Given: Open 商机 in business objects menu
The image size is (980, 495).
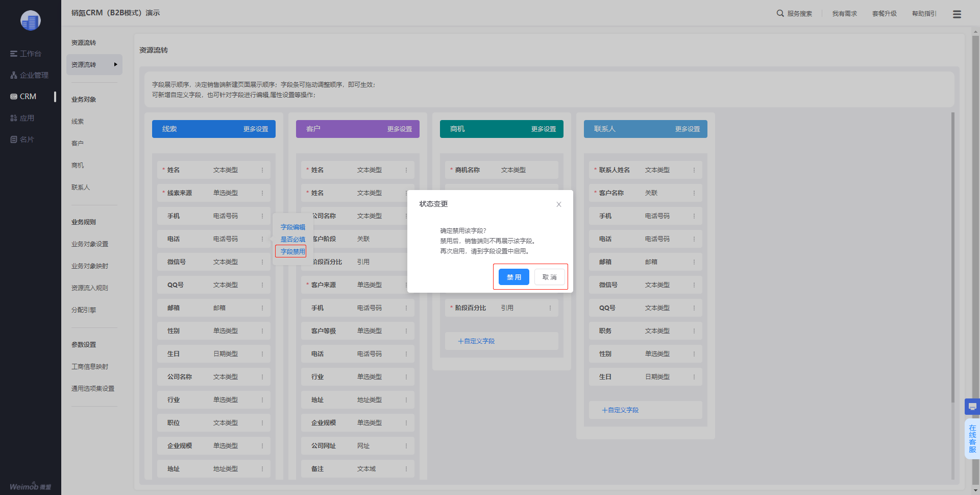Looking at the screenshot, I should tap(78, 166).
